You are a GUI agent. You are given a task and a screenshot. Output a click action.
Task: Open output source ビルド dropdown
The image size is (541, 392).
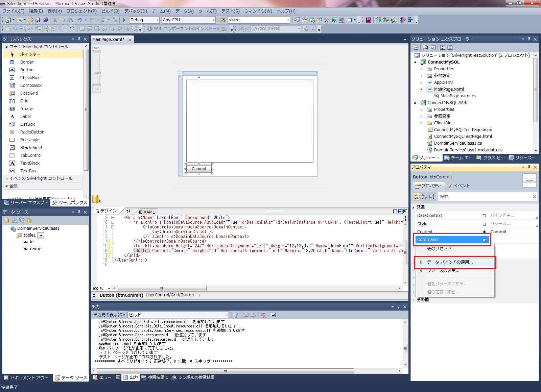[x=227, y=315]
